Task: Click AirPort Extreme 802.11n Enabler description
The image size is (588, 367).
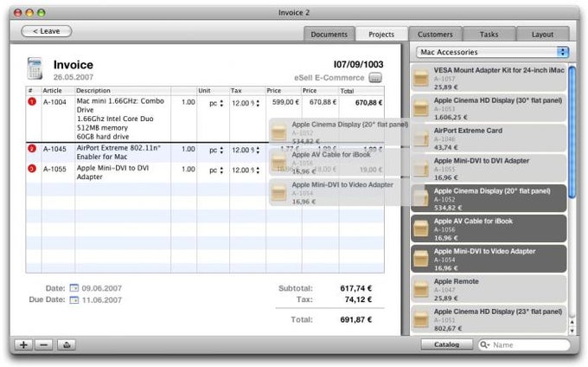Action: pyautogui.click(x=118, y=152)
